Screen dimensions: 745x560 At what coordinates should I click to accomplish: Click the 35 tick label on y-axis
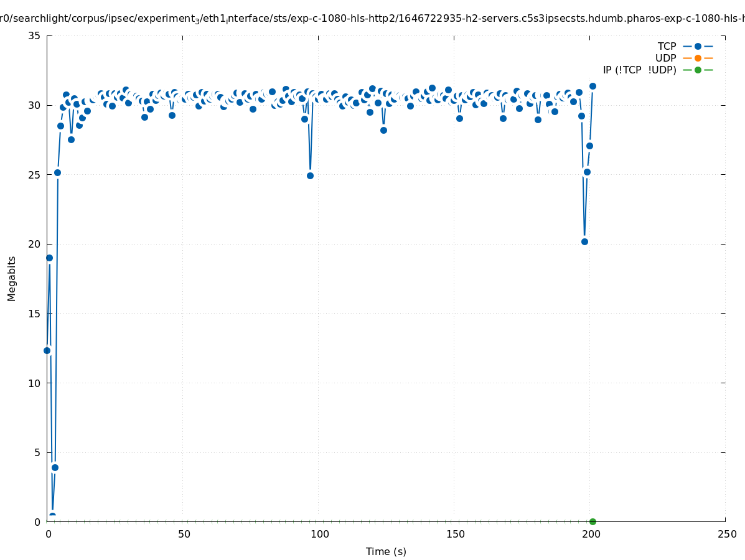pos(34,35)
